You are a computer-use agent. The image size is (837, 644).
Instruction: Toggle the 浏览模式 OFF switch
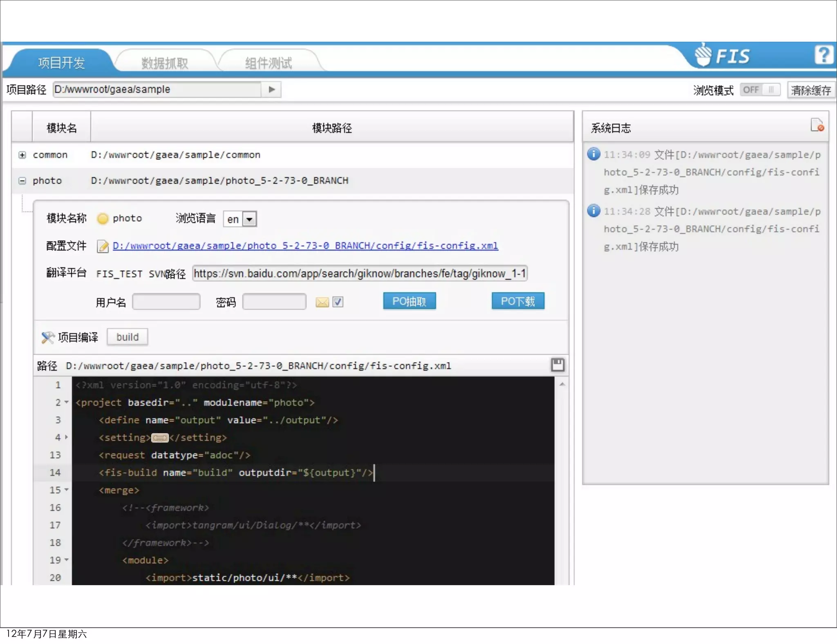coord(760,90)
